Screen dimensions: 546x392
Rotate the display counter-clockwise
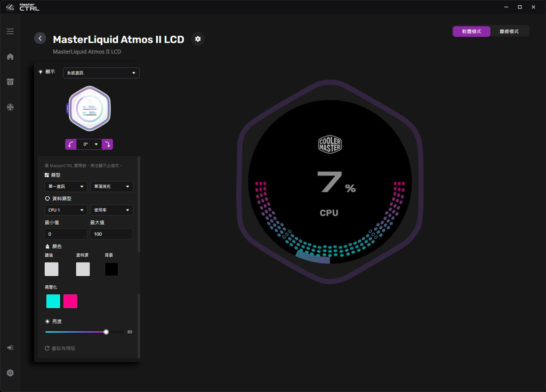(71, 144)
